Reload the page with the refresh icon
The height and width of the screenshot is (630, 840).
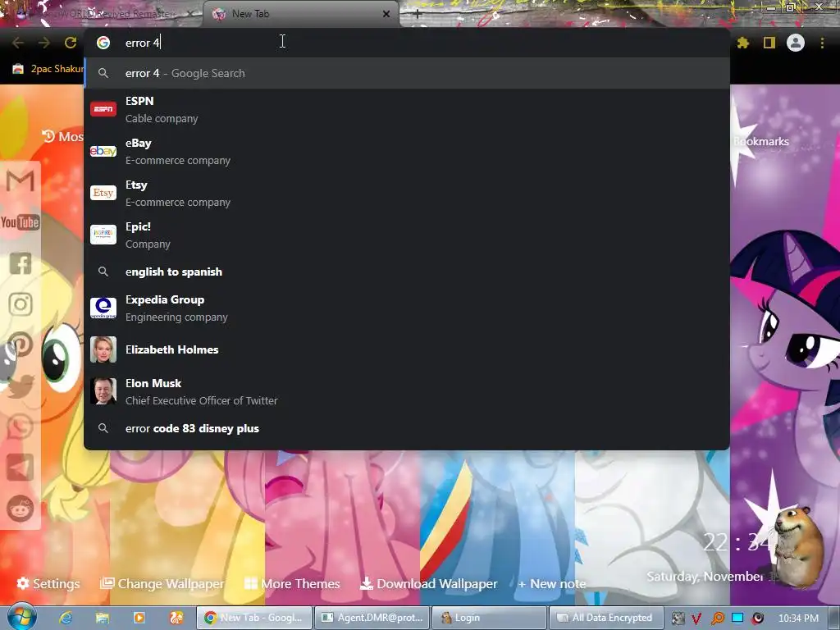click(71, 43)
